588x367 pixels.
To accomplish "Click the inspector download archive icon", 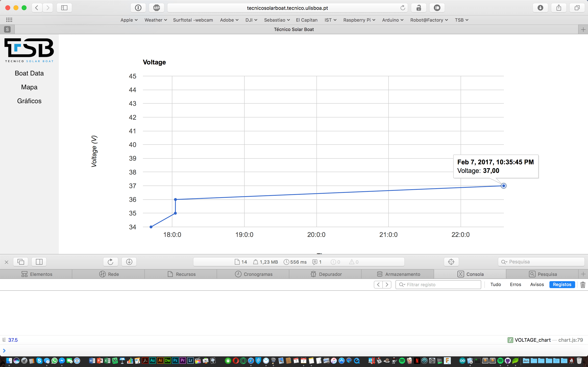I will (129, 262).
